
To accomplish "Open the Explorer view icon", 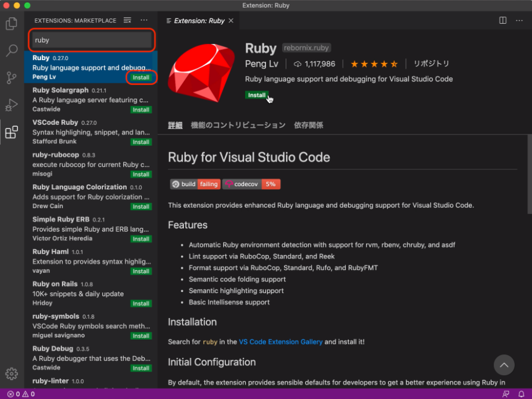I will pyautogui.click(x=11, y=23).
